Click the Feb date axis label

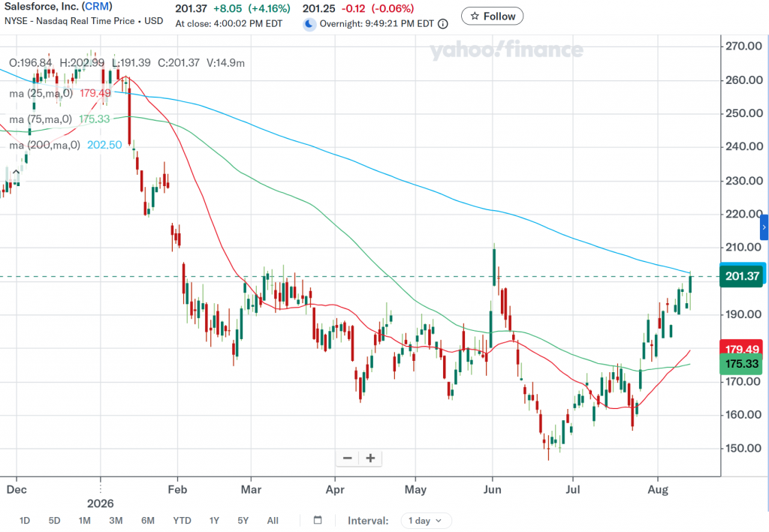tap(177, 489)
